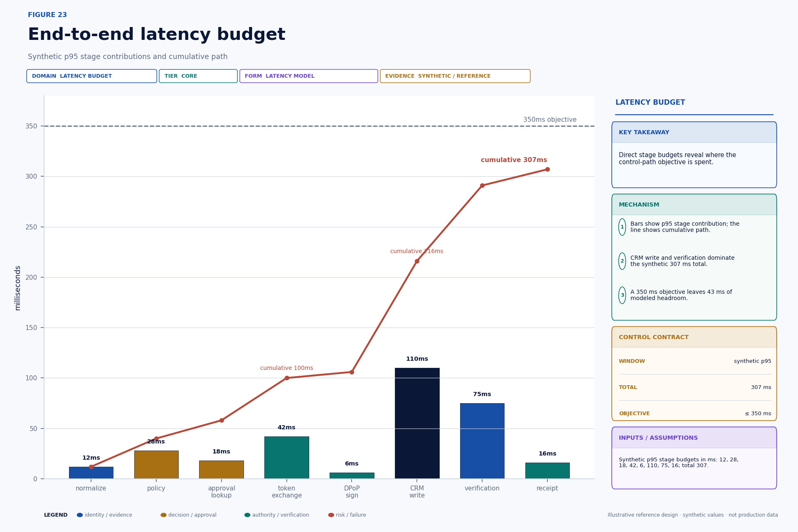The height and width of the screenshot is (532, 798).
Task: Click the "75ms" bar value label
Action: [x=482, y=394]
